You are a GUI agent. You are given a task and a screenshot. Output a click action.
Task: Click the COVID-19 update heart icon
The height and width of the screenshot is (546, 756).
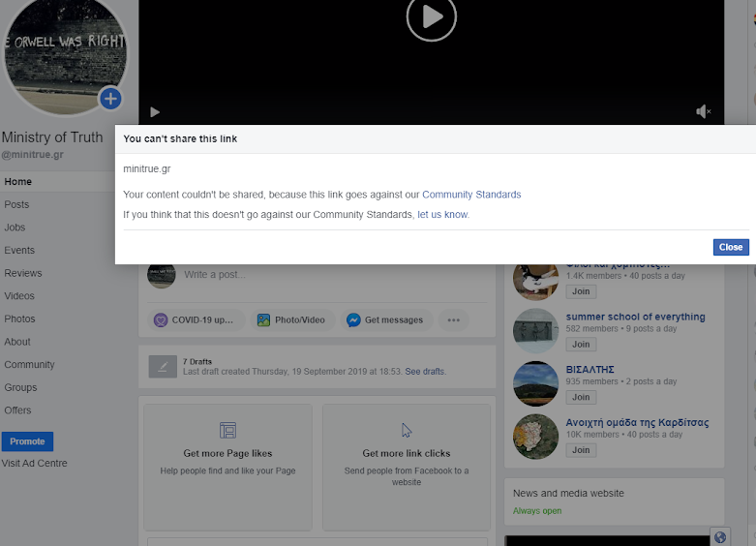pos(161,319)
